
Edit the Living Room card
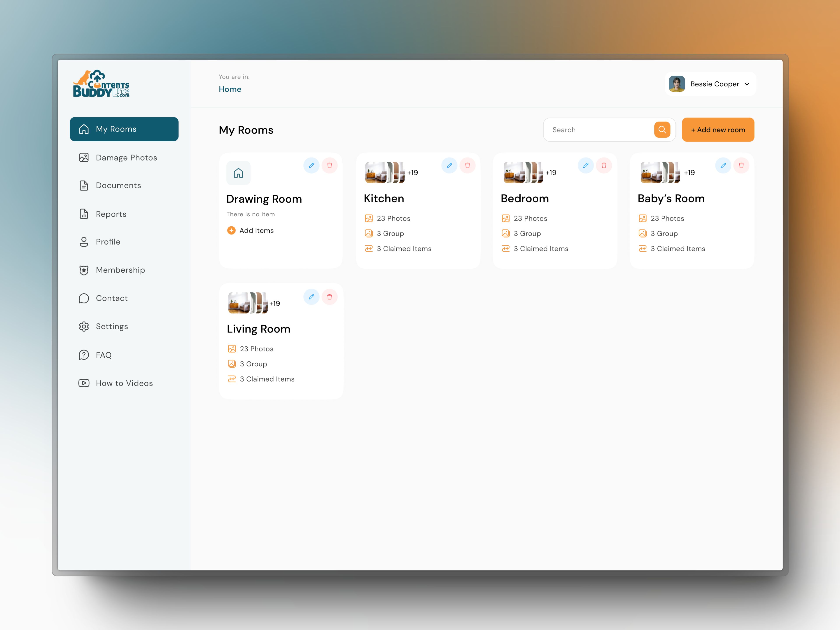pyautogui.click(x=311, y=297)
